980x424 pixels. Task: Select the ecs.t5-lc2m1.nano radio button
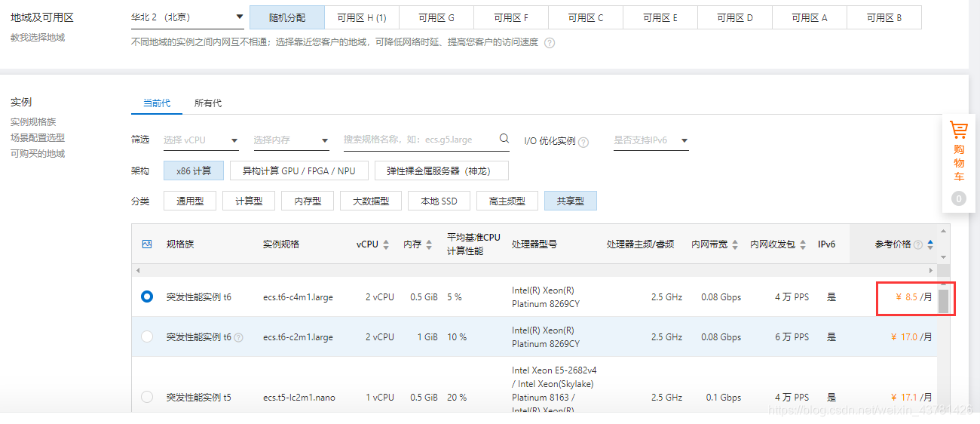tap(147, 397)
